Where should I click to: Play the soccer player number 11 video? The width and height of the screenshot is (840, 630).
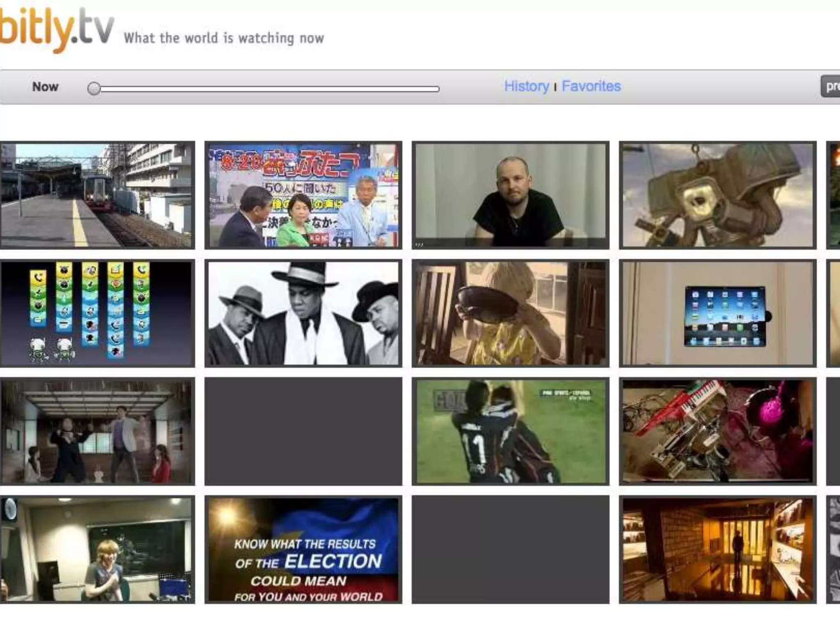(510, 431)
